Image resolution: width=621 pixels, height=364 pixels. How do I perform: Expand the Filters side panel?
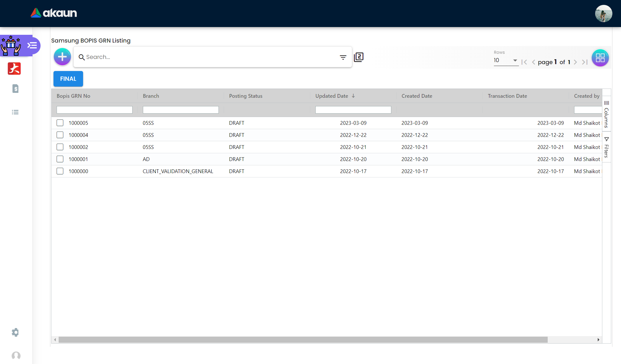[606, 147]
